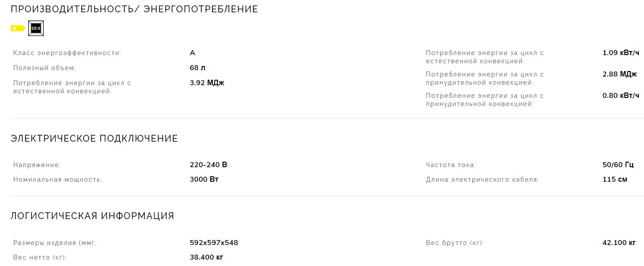Click the Логистическая информация section heading
The width and height of the screenshot is (644, 266).
[x=92, y=216]
